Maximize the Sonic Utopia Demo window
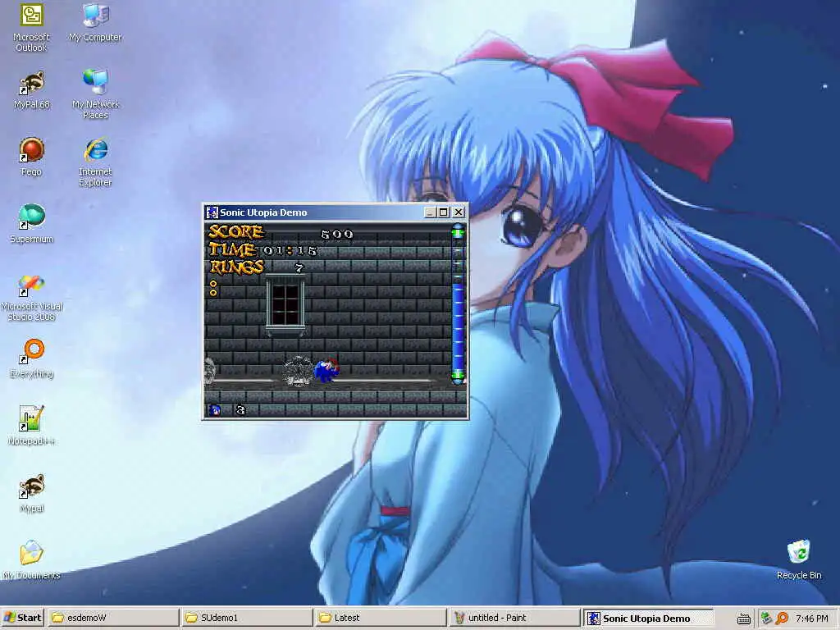The width and height of the screenshot is (840, 630). point(443,212)
